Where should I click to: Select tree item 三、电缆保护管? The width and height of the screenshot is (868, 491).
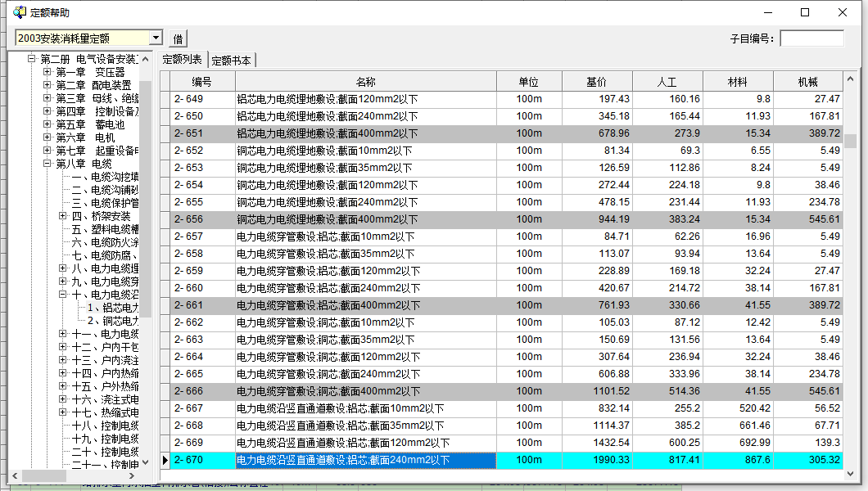[x=105, y=203]
